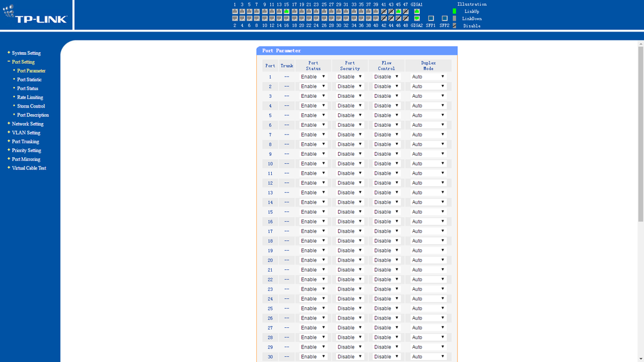Click the port 1 icon in panel
Image resolution: width=644 pixels, height=362 pixels.
pyautogui.click(x=234, y=12)
